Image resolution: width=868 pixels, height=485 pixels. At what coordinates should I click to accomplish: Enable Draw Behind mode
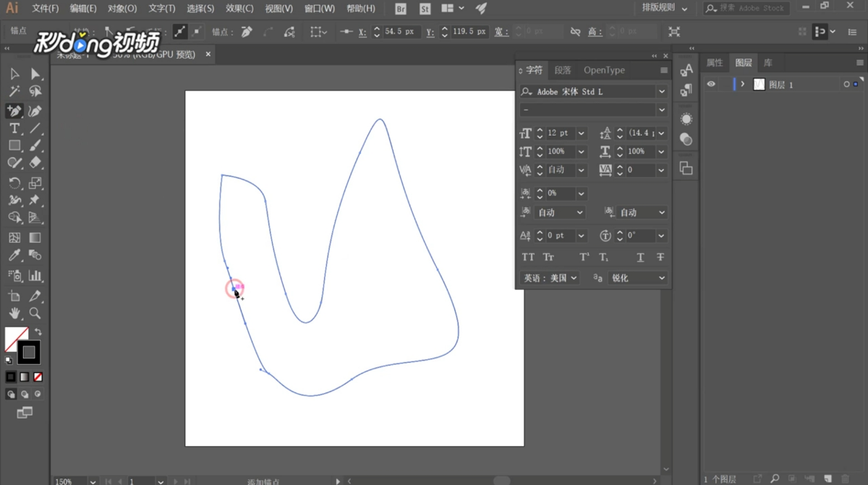pos(24,395)
